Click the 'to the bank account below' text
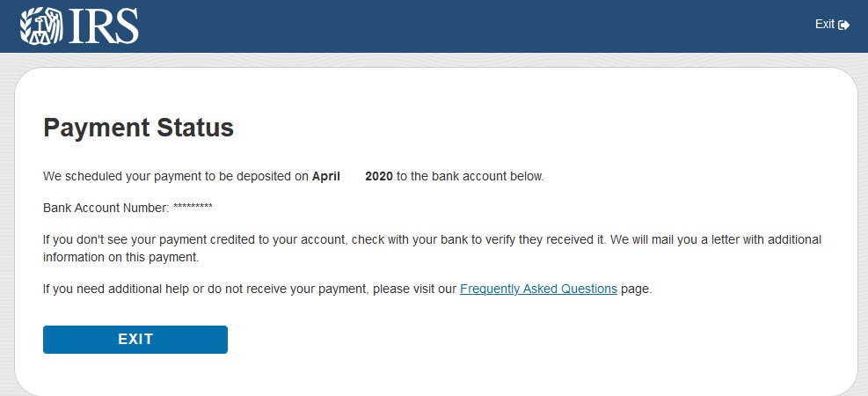The image size is (868, 396). point(470,176)
